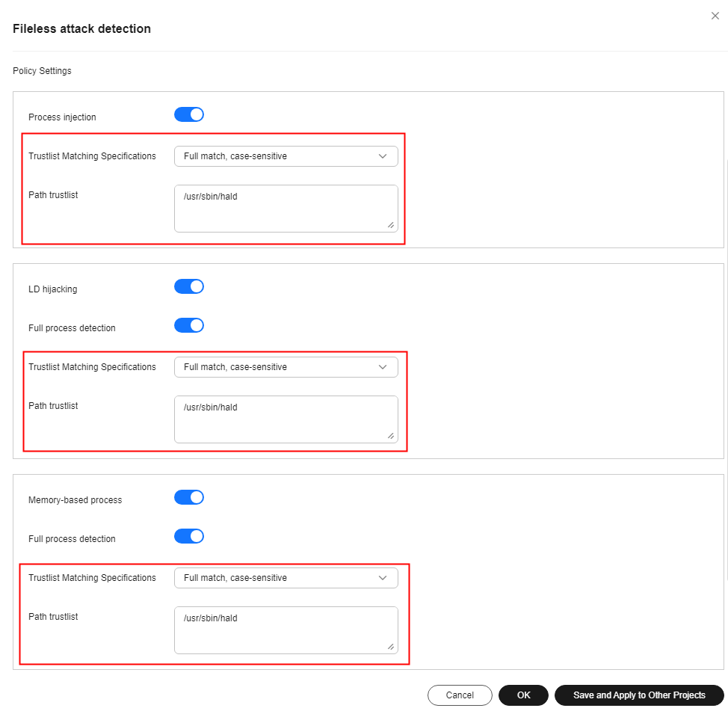Click resize handle of Process injection path box

(391, 225)
